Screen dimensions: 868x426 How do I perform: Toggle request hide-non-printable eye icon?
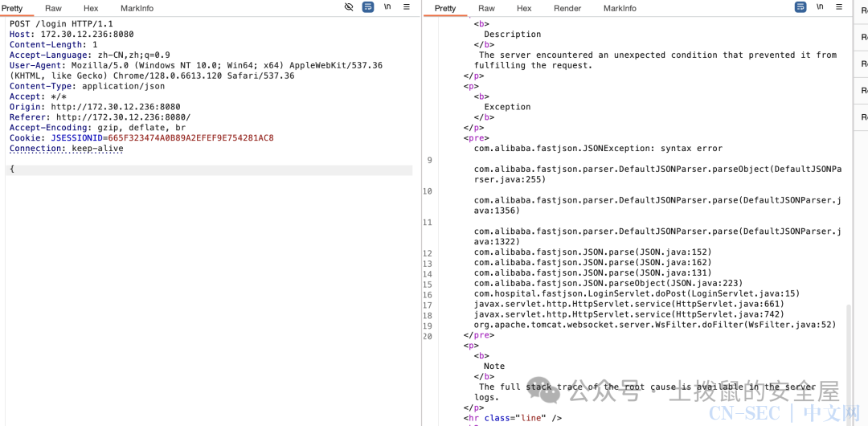(x=349, y=6)
